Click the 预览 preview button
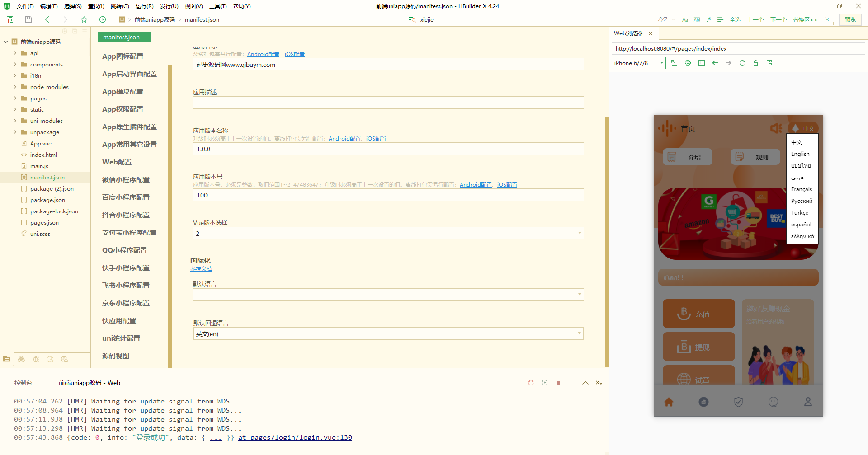868x455 pixels. point(850,19)
